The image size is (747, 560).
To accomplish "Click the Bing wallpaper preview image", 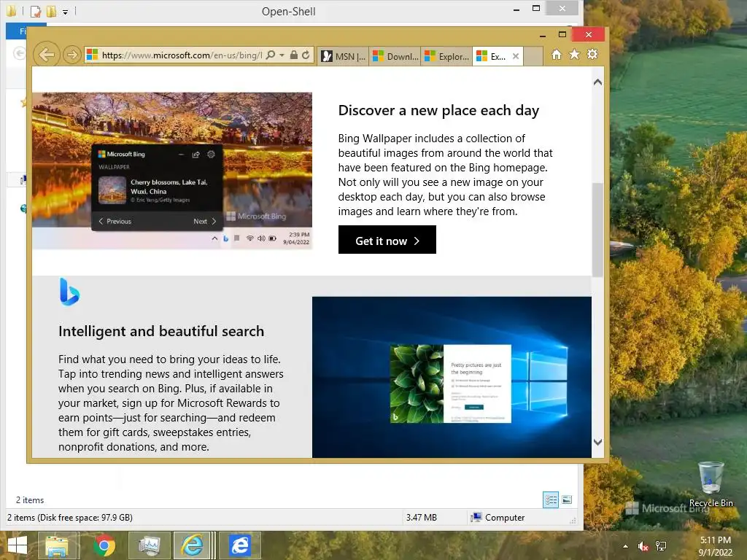I will coord(172,171).
